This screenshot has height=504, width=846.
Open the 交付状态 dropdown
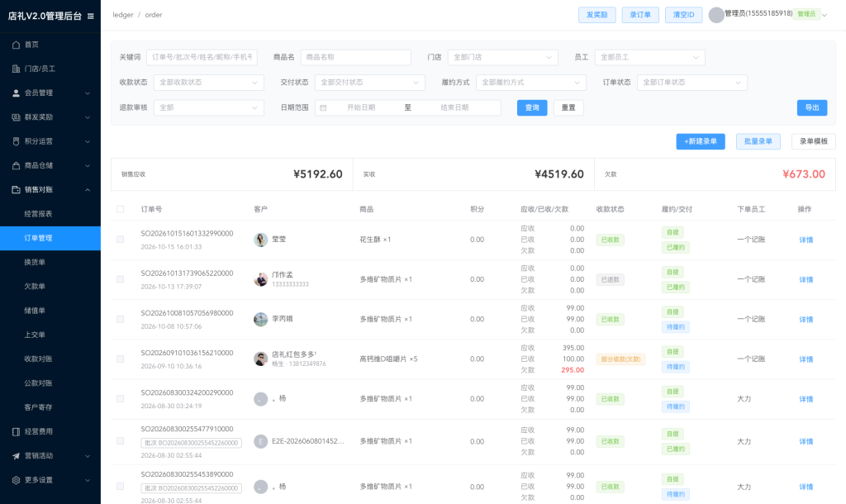tap(370, 83)
